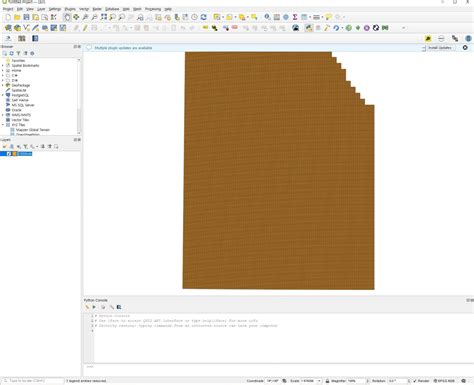Viewport: 474px width, 385px height.
Task: Click the Refresh map icon
Action: pyautogui.click(x=204, y=17)
